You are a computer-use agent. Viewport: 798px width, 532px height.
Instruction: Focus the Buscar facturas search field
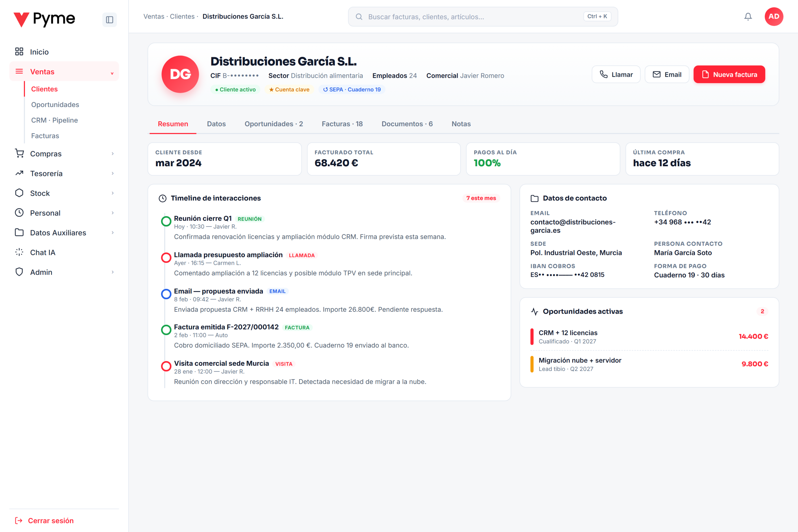coord(483,17)
